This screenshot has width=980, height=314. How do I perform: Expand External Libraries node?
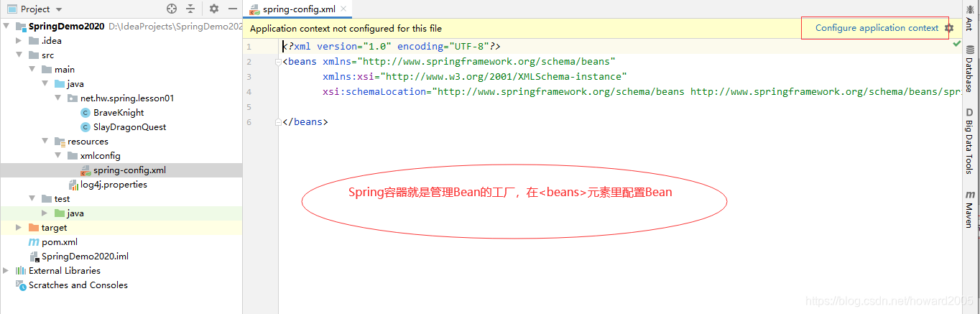tap(7, 271)
